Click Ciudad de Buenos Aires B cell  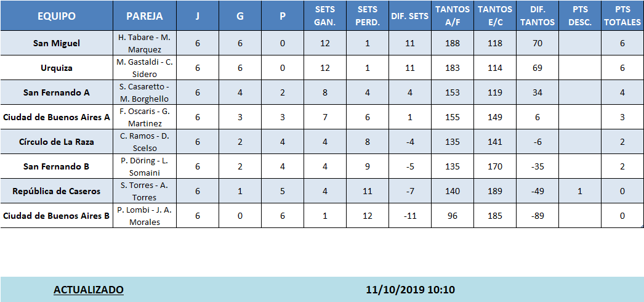(56, 216)
